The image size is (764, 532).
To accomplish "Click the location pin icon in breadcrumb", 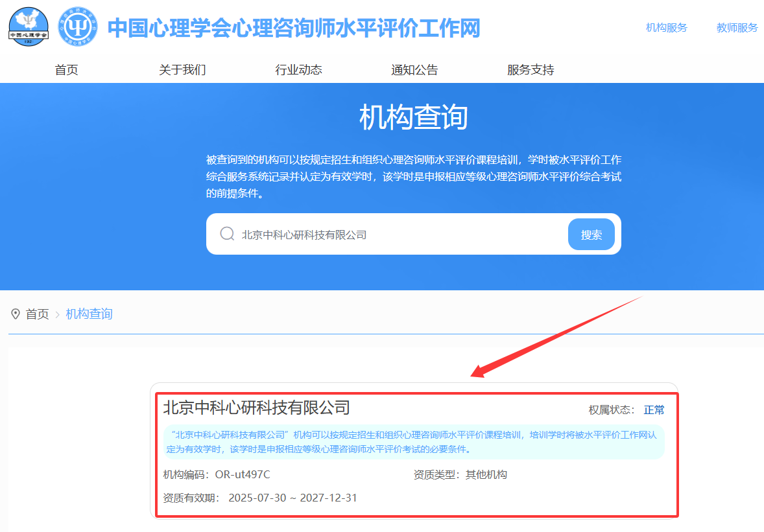I will [x=16, y=314].
